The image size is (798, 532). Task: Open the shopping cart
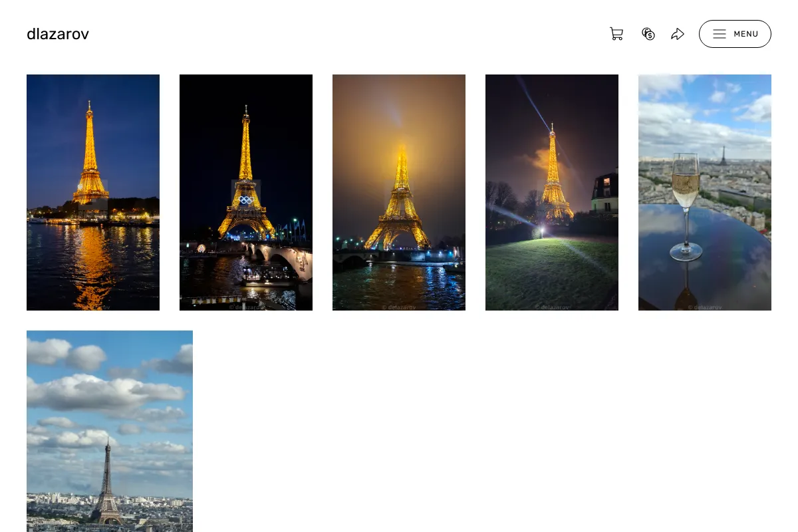coord(616,34)
